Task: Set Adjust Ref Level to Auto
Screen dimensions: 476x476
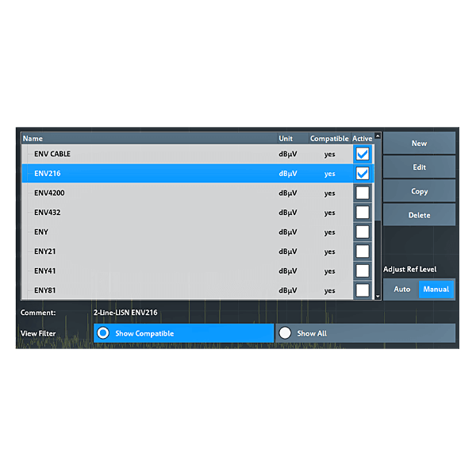Action: pos(402,290)
